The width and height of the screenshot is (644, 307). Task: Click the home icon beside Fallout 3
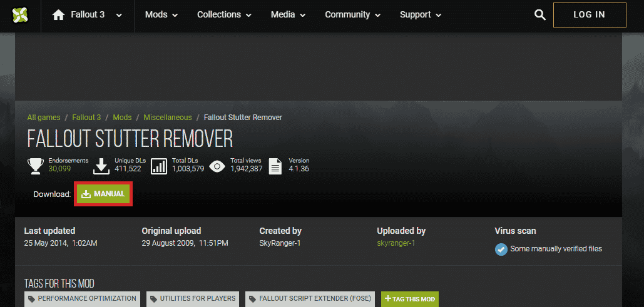click(x=59, y=15)
